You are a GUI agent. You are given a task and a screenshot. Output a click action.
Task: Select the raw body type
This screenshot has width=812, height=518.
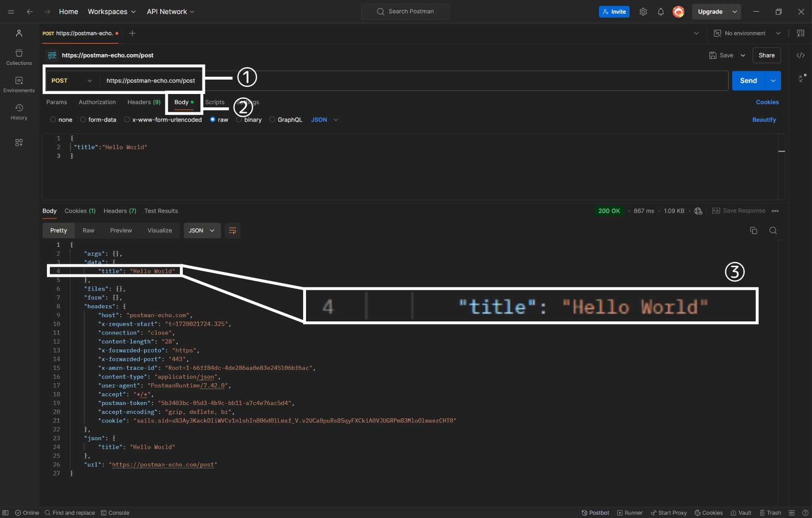pos(212,120)
